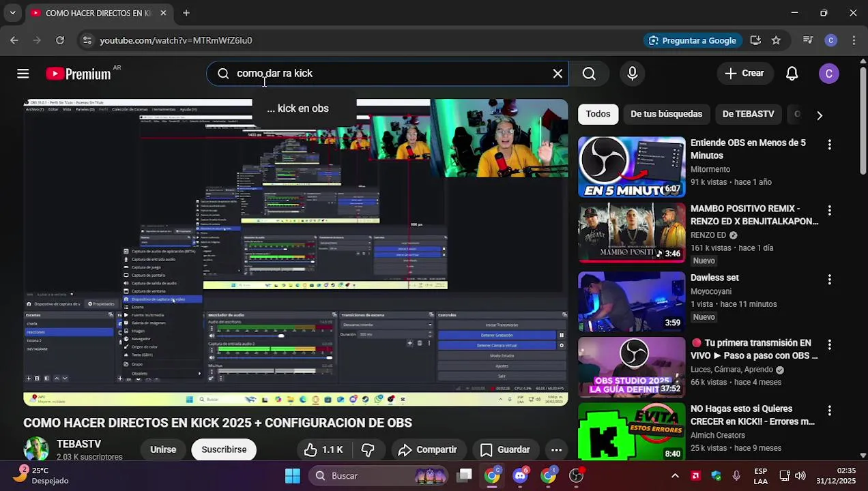Open options for Dawless set video

coord(830,280)
